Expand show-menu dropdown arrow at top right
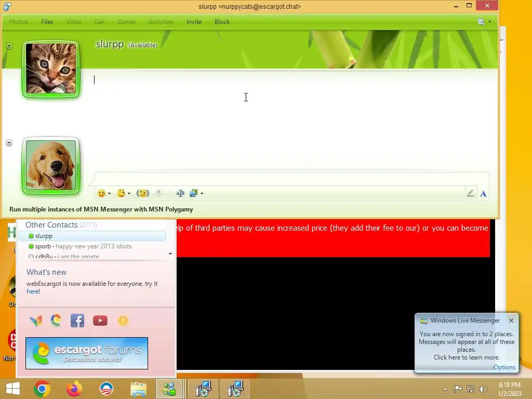Screen dimensions: 532x399 pos(489,22)
